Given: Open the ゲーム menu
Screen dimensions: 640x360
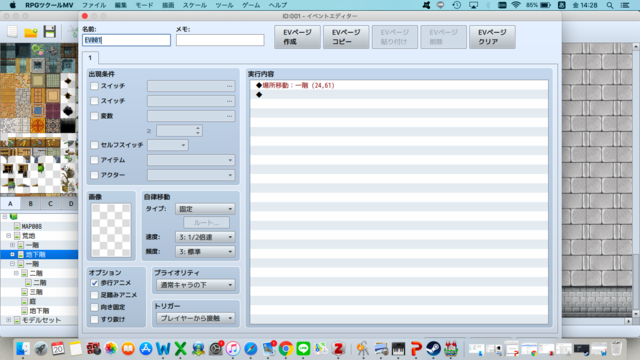Looking at the screenshot, I should [x=251, y=5].
